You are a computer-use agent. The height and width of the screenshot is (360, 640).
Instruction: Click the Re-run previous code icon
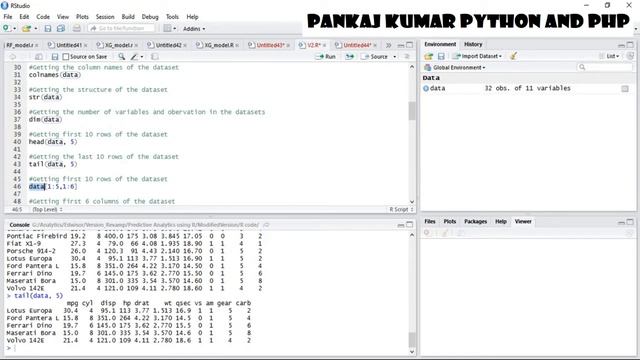[x=350, y=57]
